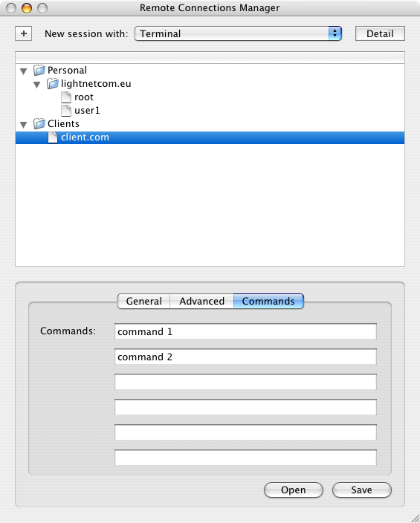Switch to the Advanced tab
Image resolution: width=420 pixels, height=523 pixels.
(x=201, y=301)
